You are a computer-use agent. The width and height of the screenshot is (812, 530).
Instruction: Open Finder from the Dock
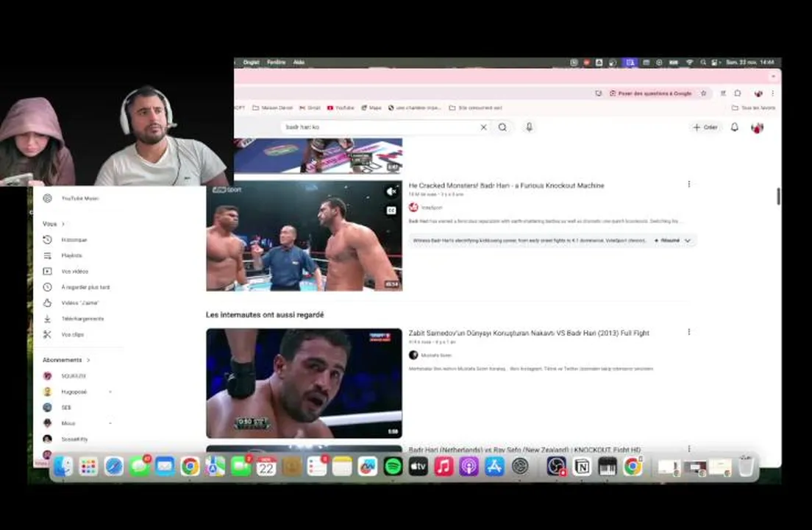point(63,467)
